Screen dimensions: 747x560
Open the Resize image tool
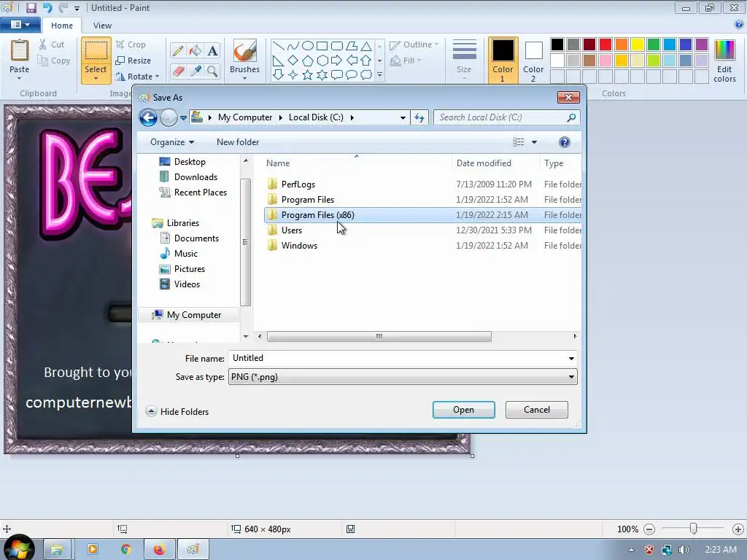pos(133,61)
